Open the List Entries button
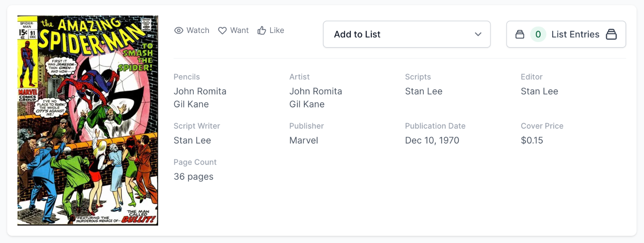This screenshot has height=243, width=644. point(575,35)
